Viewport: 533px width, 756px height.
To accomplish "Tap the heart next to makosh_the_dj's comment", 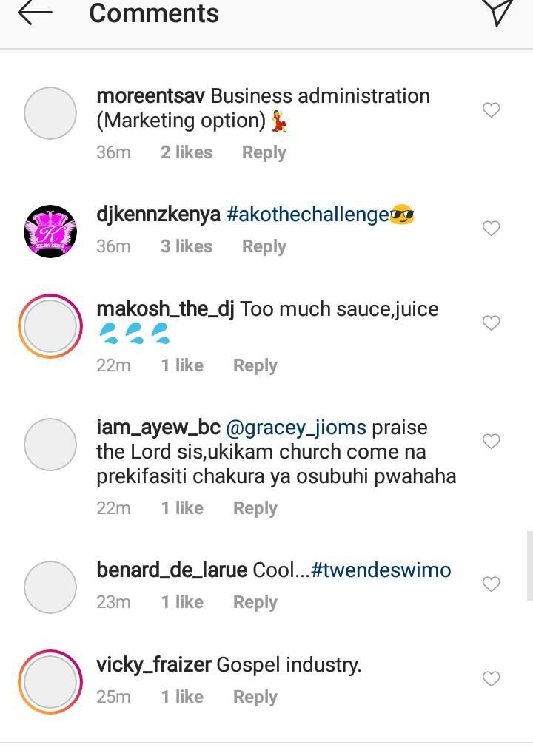I will [x=492, y=323].
